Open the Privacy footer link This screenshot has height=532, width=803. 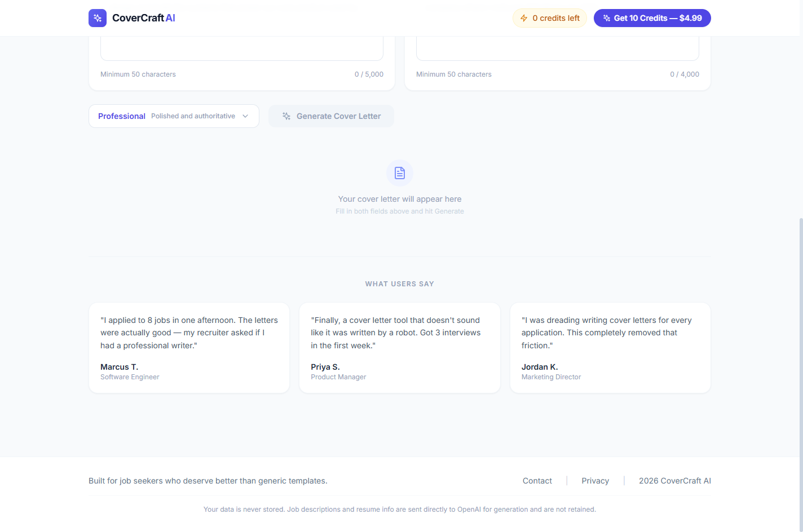click(595, 481)
